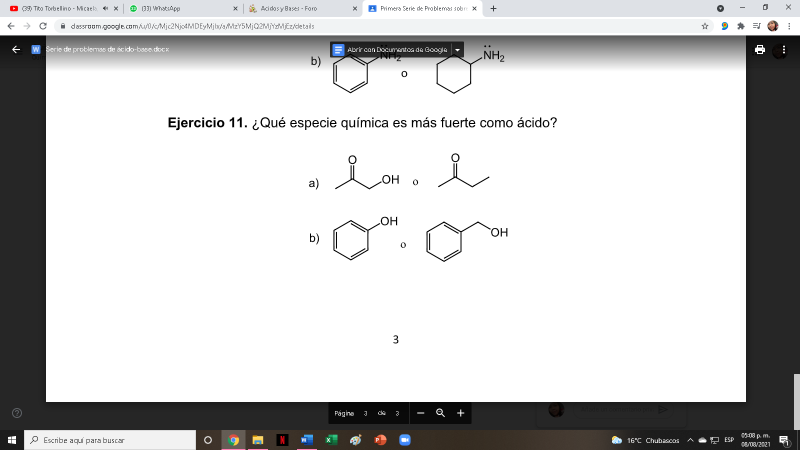Click the file name 'Serie de problemas de ácido-base.docx'

click(x=107, y=49)
